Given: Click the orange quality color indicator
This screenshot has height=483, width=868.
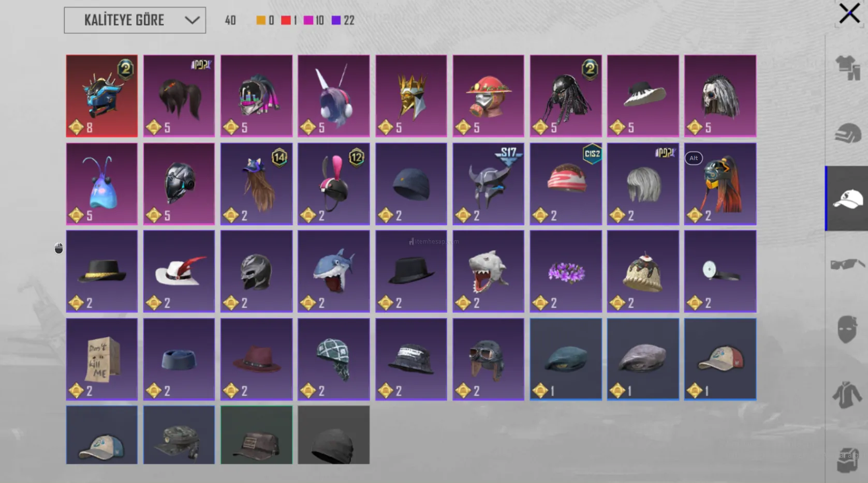Looking at the screenshot, I should click(261, 20).
